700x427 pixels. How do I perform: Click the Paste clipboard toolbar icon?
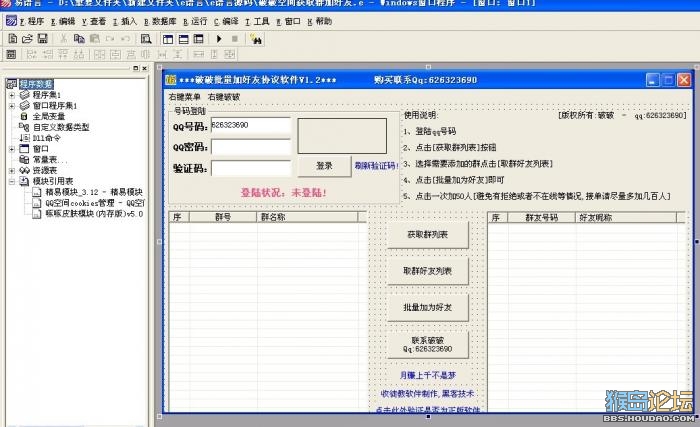pyautogui.click(x=94, y=39)
